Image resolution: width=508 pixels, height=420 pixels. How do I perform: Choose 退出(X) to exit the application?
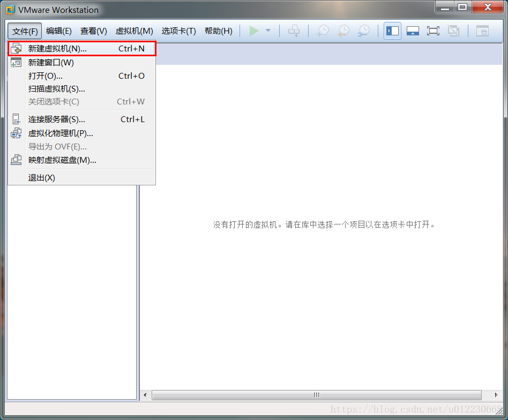(x=81, y=178)
